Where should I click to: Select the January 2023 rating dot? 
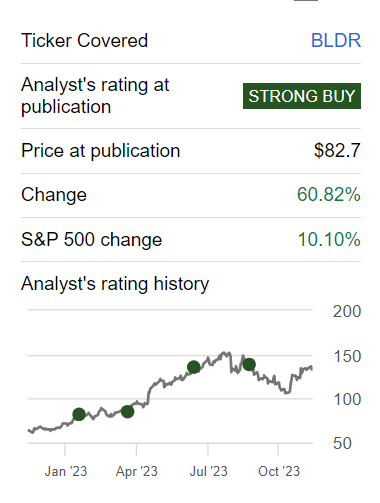[x=79, y=414]
